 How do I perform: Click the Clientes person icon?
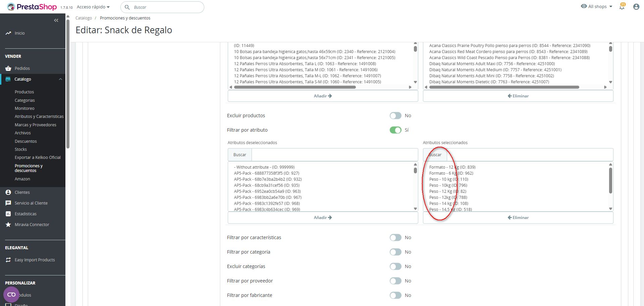(x=8, y=192)
